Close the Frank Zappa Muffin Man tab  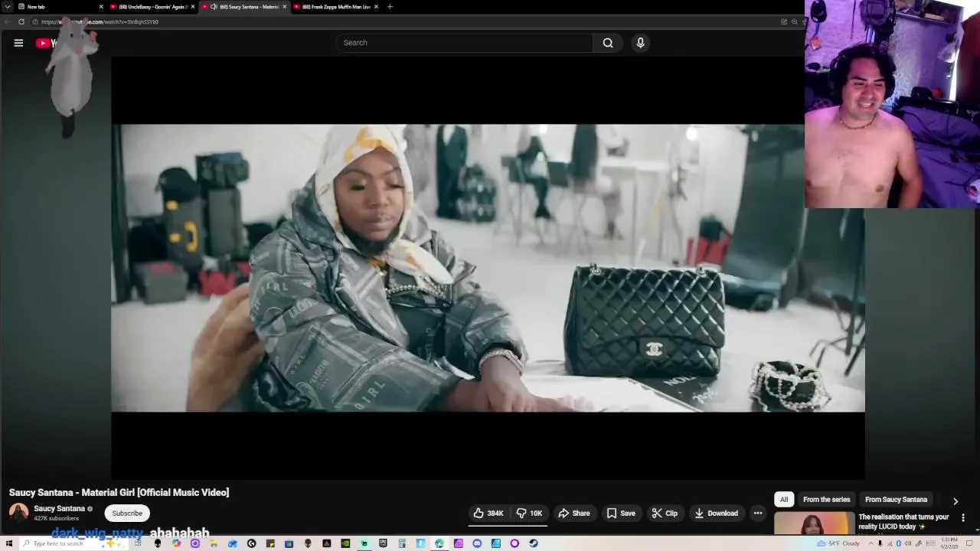(376, 7)
